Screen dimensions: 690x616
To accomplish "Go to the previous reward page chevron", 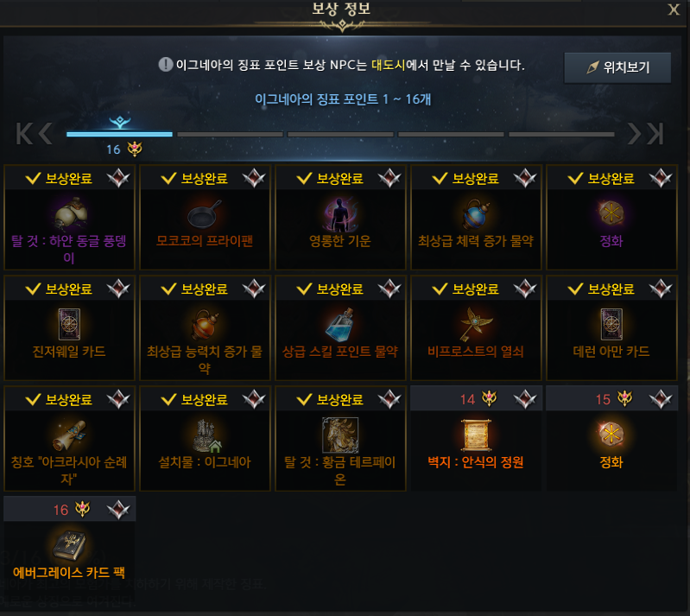I will [x=45, y=133].
